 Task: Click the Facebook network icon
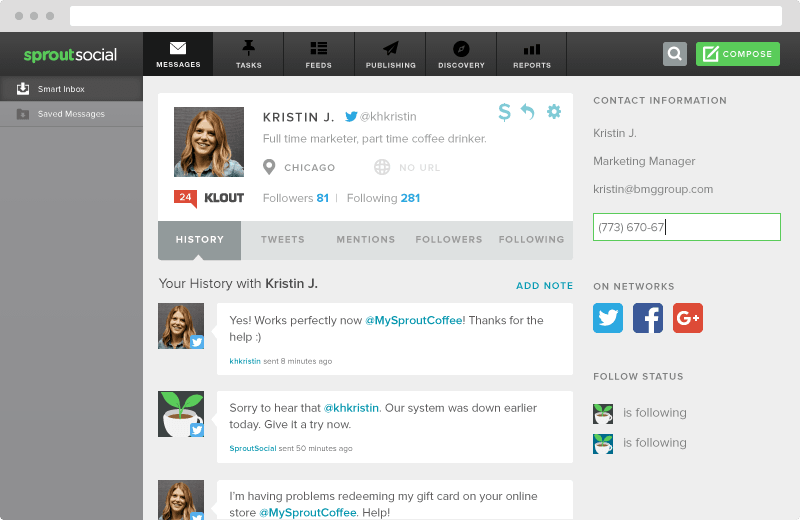point(648,318)
